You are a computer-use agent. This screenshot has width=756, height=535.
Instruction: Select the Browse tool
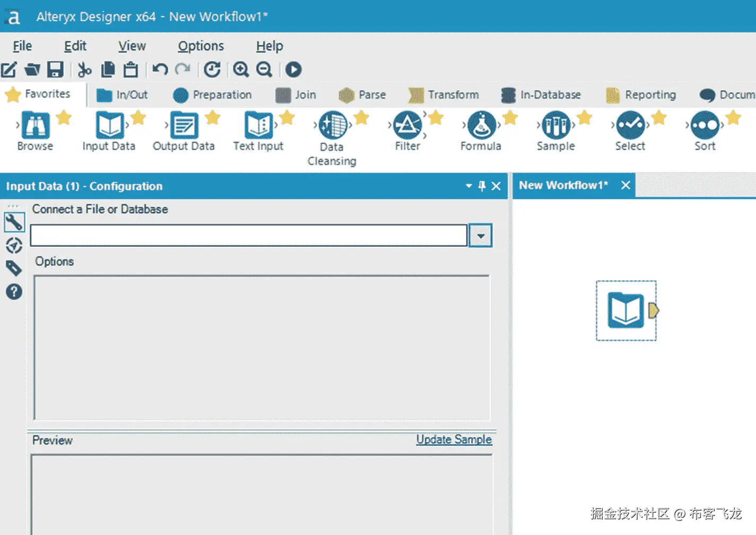pyautogui.click(x=36, y=132)
